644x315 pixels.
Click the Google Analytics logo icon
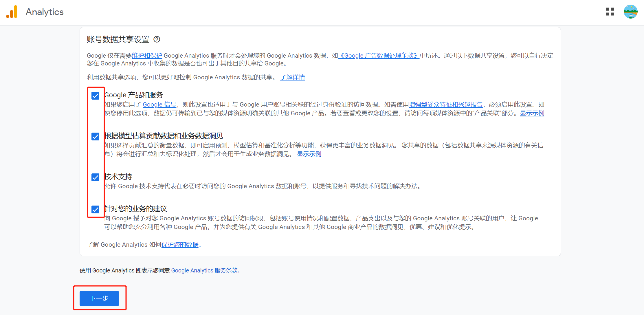pyautogui.click(x=12, y=12)
